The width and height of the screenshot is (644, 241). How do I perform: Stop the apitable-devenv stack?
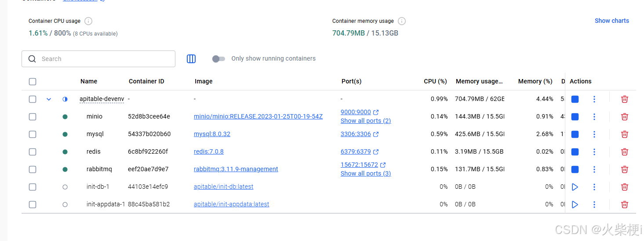click(575, 99)
